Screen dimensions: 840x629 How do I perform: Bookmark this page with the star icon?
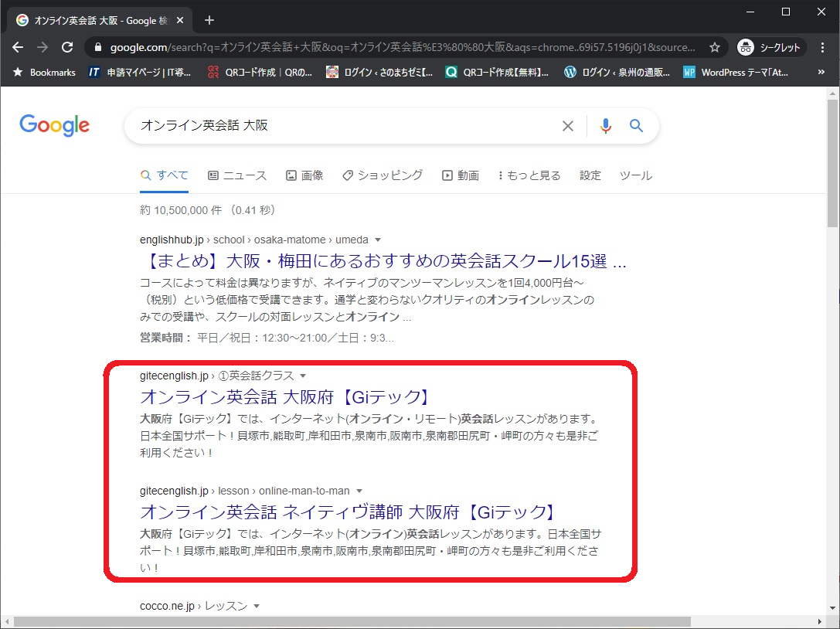tap(715, 47)
